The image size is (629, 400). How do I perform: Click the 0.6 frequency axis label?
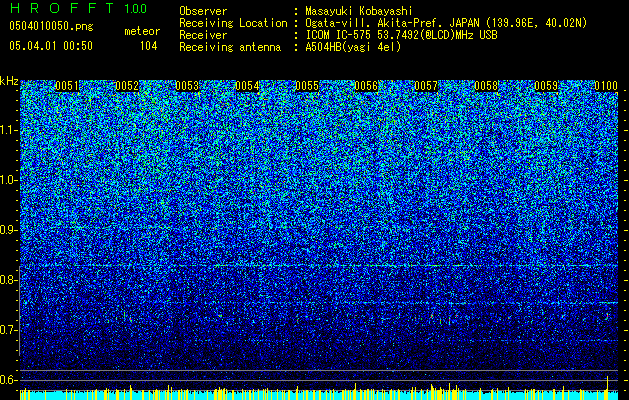(7, 380)
